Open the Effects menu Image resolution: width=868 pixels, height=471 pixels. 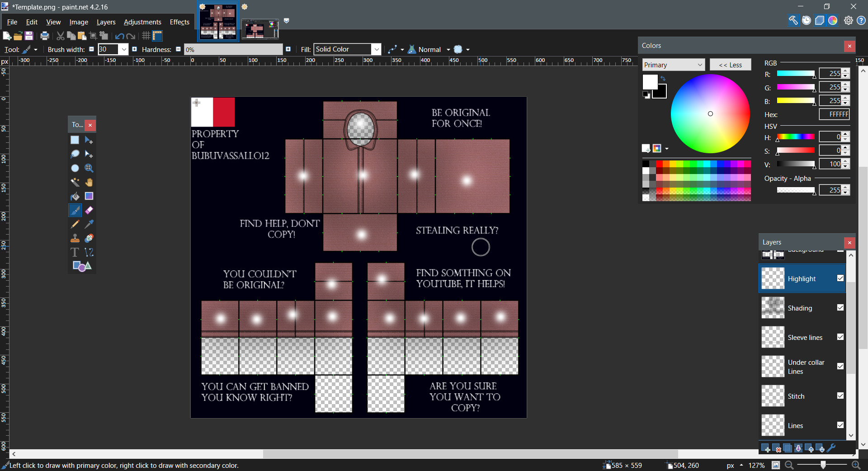179,22
